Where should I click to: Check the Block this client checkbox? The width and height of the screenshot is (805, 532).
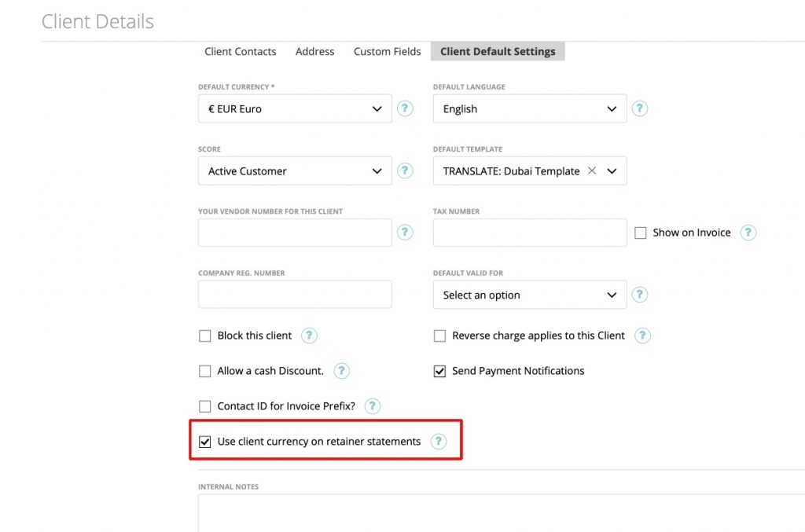pyautogui.click(x=204, y=336)
